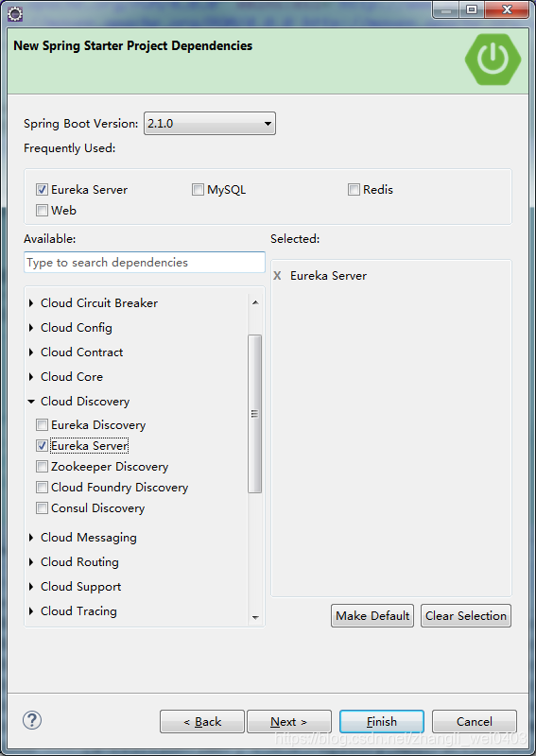The image size is (536, 756).
Task: Open the help question mark icon
Action: [x=32, y=720]
